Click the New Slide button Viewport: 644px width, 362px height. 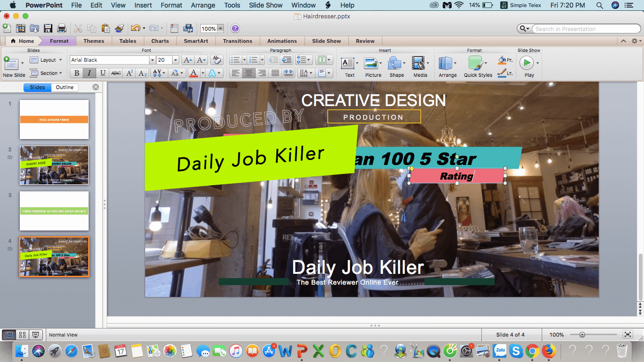point(14,66)
